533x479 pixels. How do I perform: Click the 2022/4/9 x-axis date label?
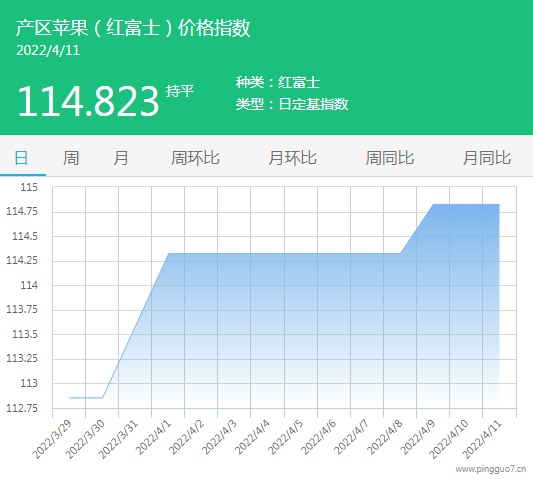point(418,438)
